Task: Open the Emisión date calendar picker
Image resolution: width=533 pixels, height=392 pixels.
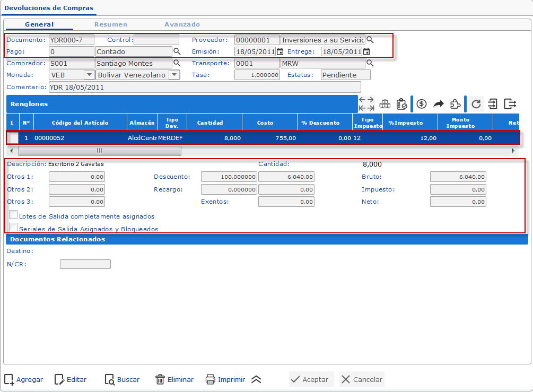Action: click(280, 52)
